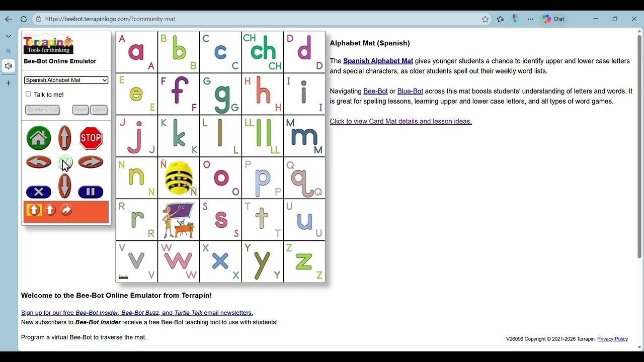This screenshot has height=362, width=644.
Task: Click the blue X clear button
Action: 39,192
